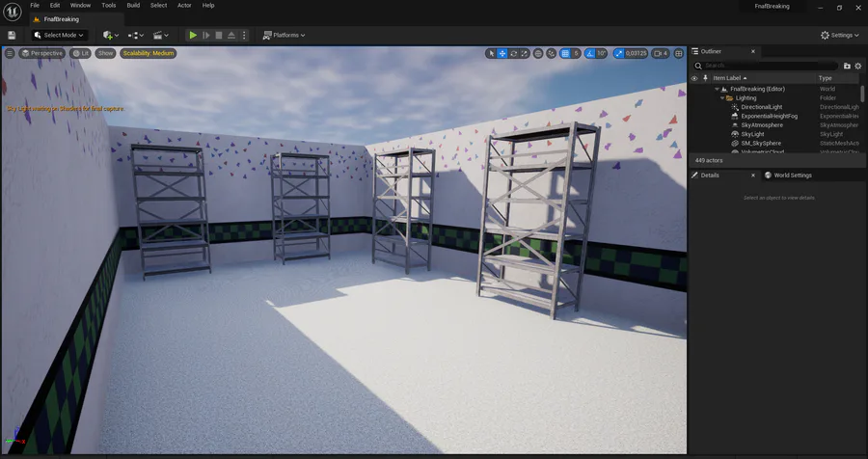Open the Platforms dropdown
Image resolution: width=868 pixels, height=459 pixels.
284,35
